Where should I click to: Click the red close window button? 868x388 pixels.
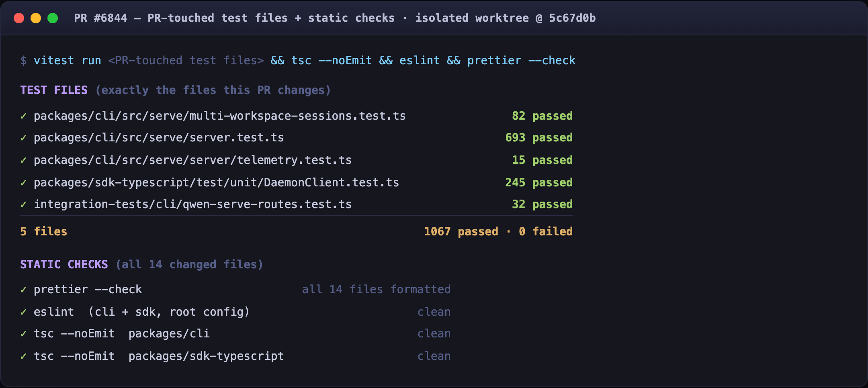(x=19, y=18)
